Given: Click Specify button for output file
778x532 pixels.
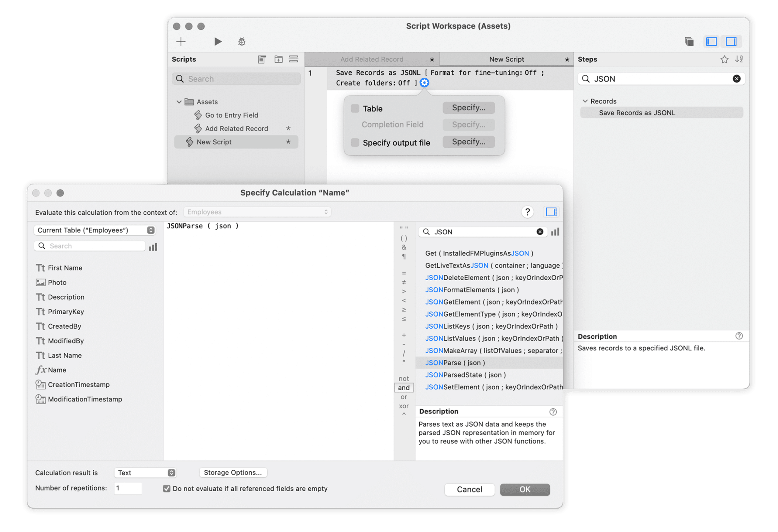Looking at the screenshot, I should (468, 142).
